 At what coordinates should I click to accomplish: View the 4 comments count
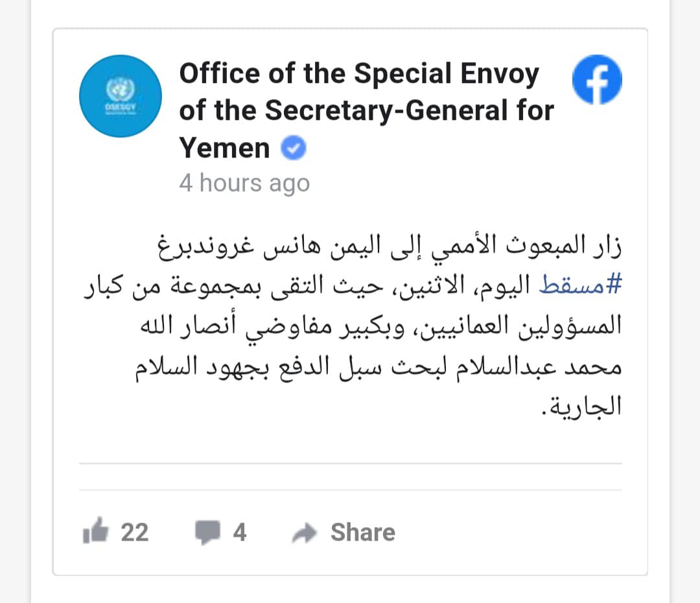point(240,532)
